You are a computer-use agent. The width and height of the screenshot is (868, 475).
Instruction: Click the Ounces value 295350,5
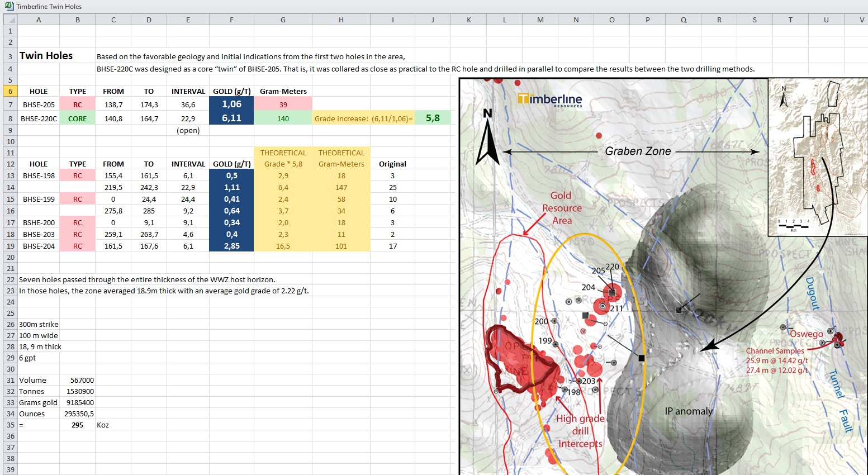point(78,414)
